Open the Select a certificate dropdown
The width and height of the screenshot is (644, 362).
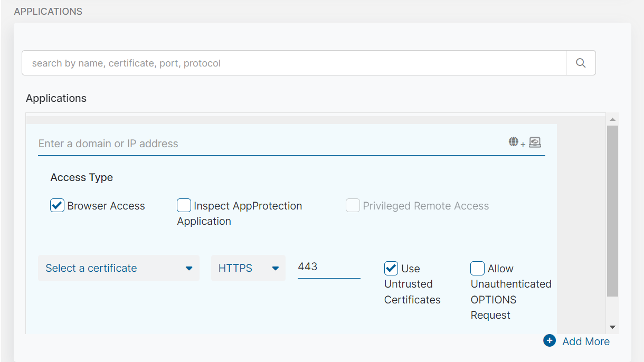coord(118,268)
